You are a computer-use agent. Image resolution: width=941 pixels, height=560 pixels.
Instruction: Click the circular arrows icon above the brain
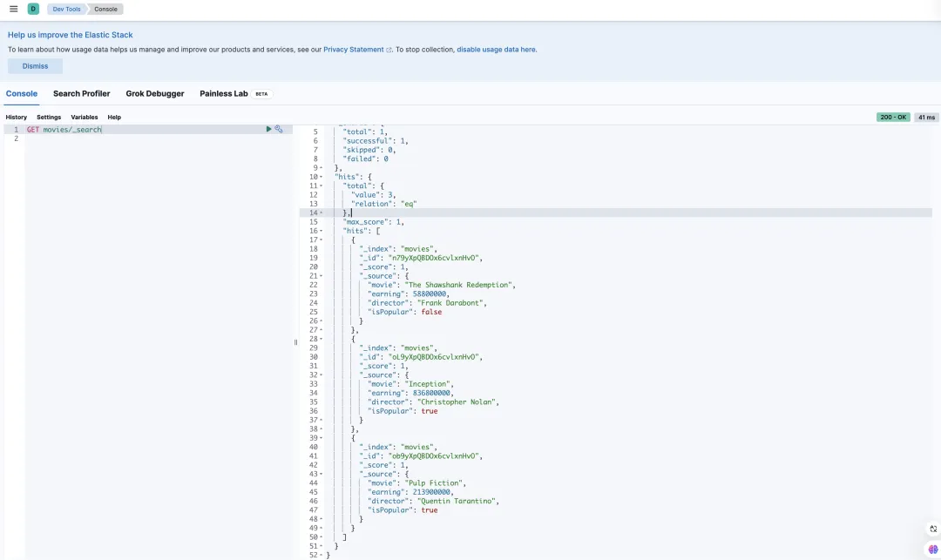pos(933,529)
